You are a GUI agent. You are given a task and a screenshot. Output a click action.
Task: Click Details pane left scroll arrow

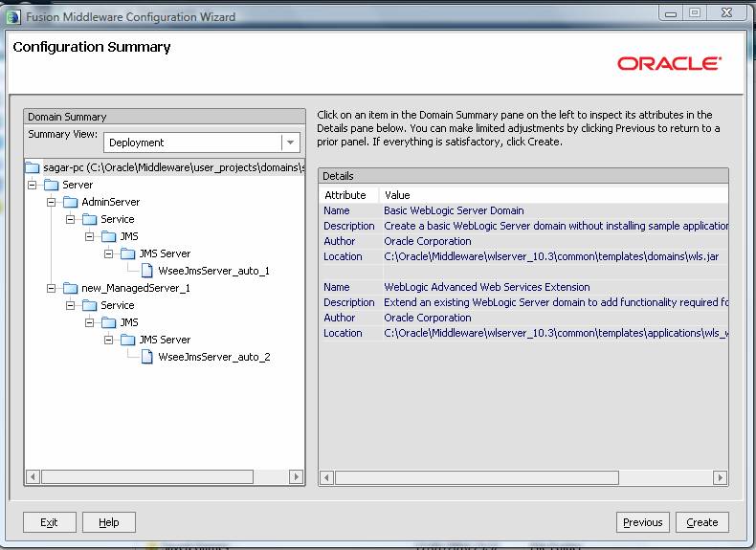coord(326,477)
